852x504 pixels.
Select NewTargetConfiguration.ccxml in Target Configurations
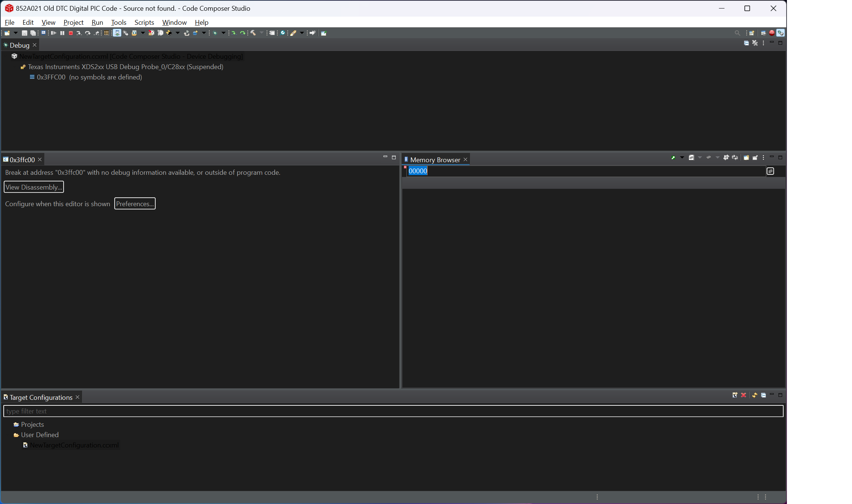coord(74,445)
